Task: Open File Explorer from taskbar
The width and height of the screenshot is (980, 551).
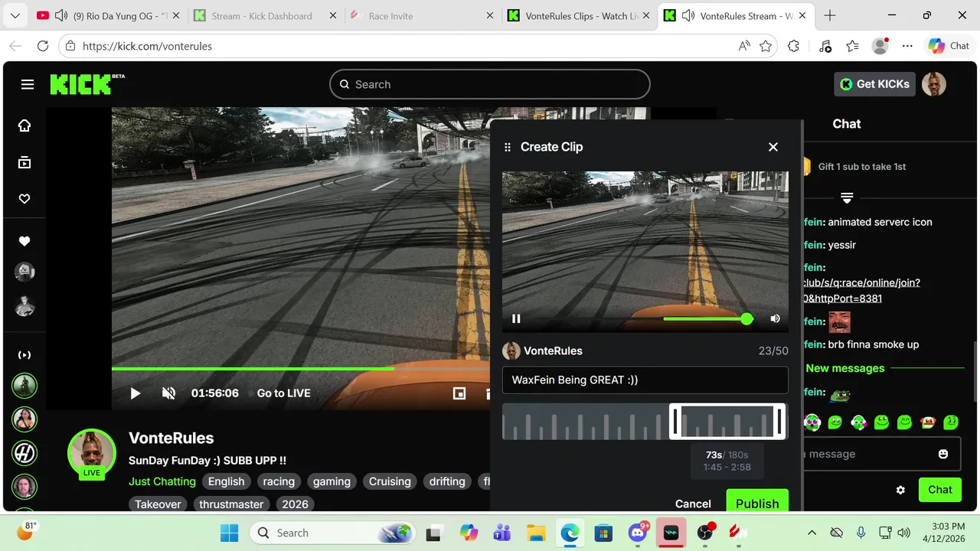Action: [536, 533]
